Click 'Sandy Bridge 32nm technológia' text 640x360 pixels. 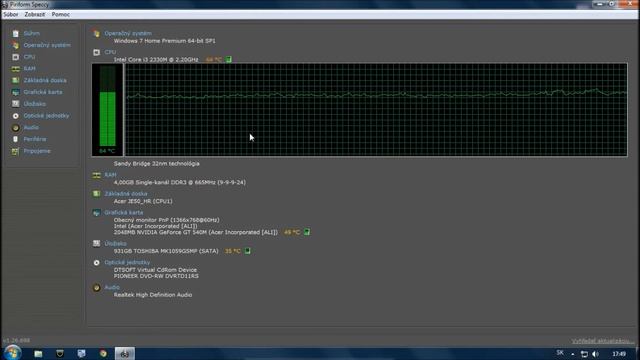[x=157, y=164]
